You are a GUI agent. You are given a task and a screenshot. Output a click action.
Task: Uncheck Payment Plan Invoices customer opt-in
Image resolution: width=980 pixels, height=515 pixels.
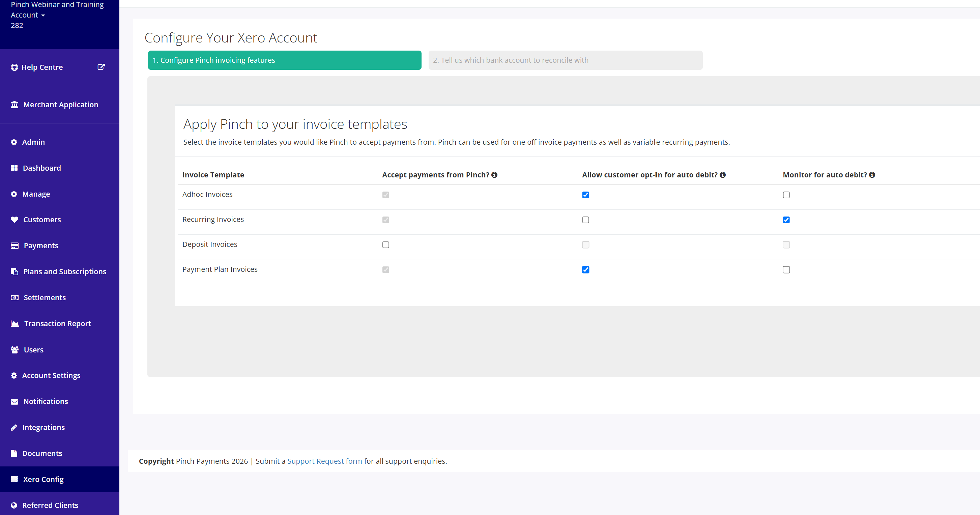pyautogui.click(x=585, y=270)
